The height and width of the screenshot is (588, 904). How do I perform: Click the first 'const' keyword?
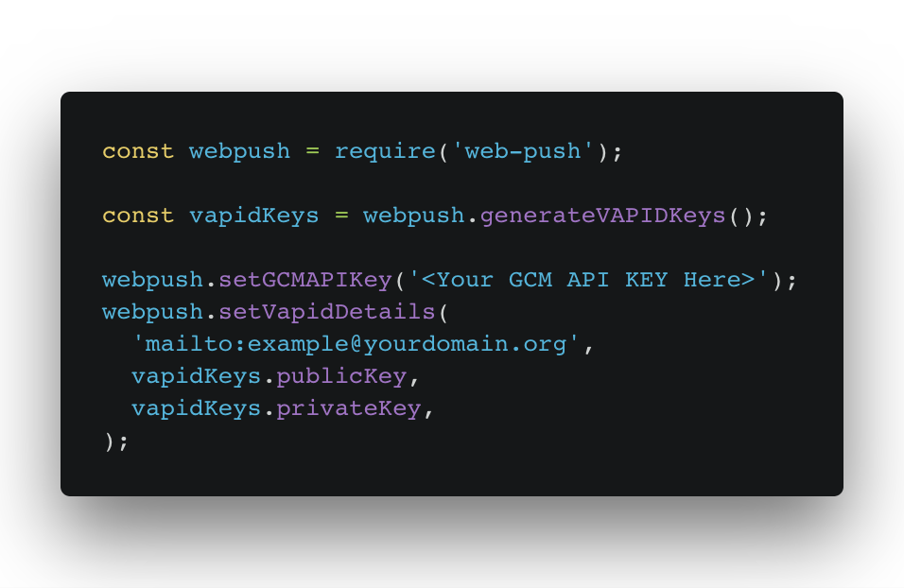coord(138,151)
